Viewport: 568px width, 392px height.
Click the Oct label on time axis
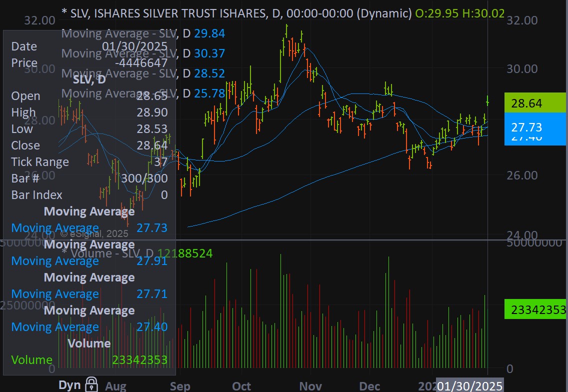[x=241, y=386]
